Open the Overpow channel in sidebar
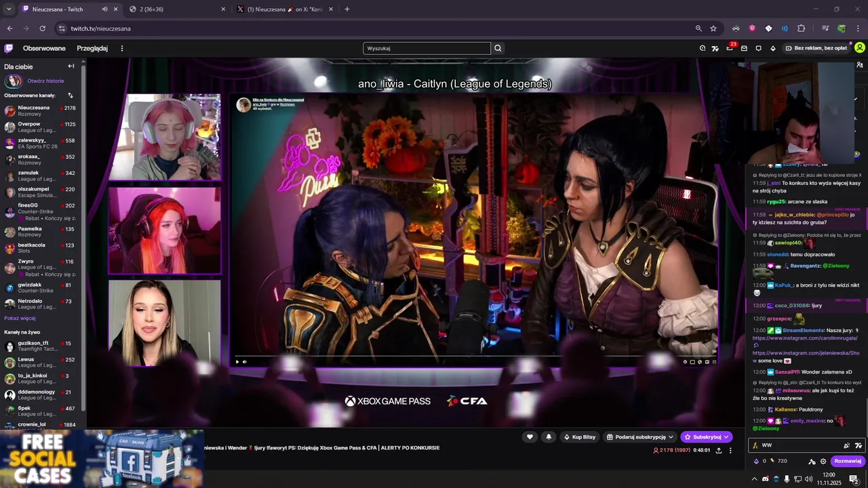Screen dimensions: 868x488 (42, 127)
